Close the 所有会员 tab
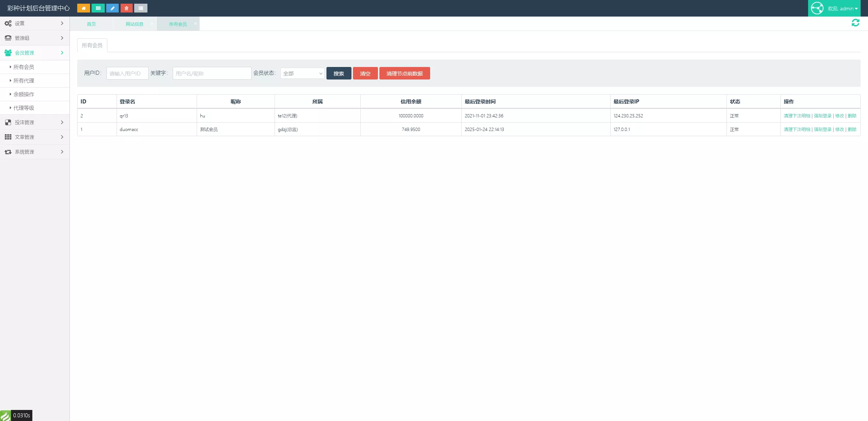868x421 pixels. 195,24
